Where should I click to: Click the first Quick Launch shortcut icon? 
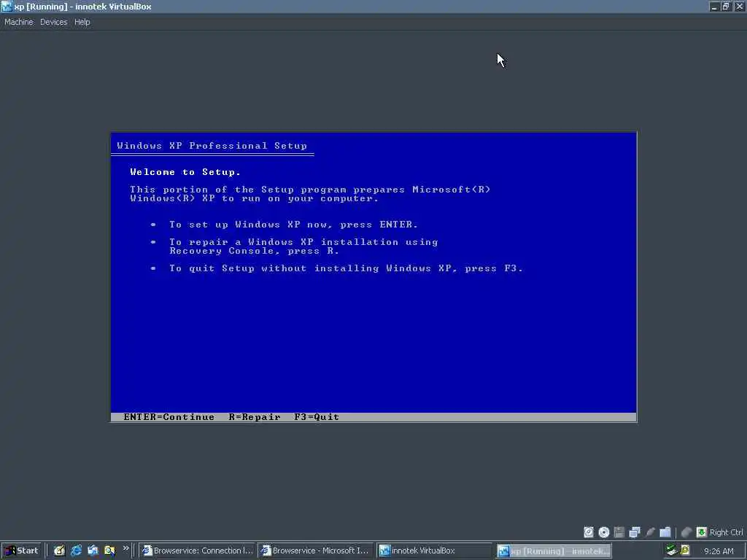[59, 551]
